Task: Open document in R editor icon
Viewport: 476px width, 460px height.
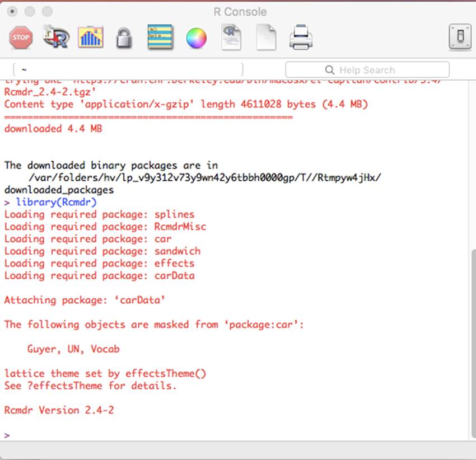Action: tap(231, 38)
